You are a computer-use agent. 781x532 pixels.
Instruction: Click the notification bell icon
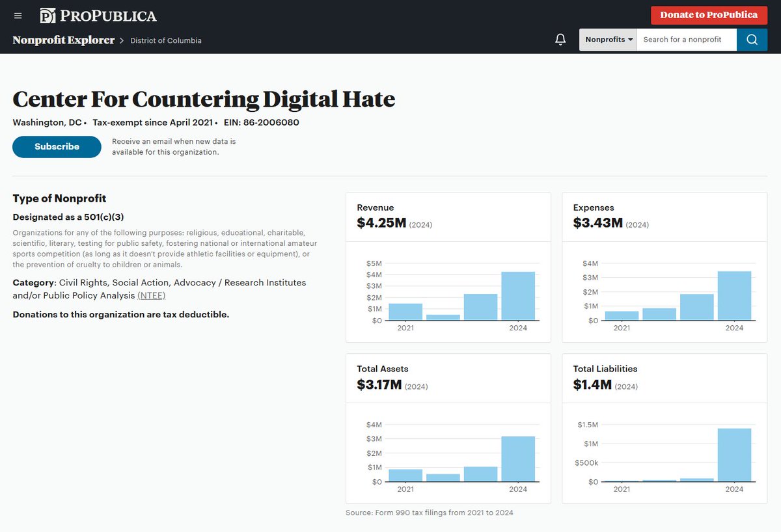(x=560, y=40)
